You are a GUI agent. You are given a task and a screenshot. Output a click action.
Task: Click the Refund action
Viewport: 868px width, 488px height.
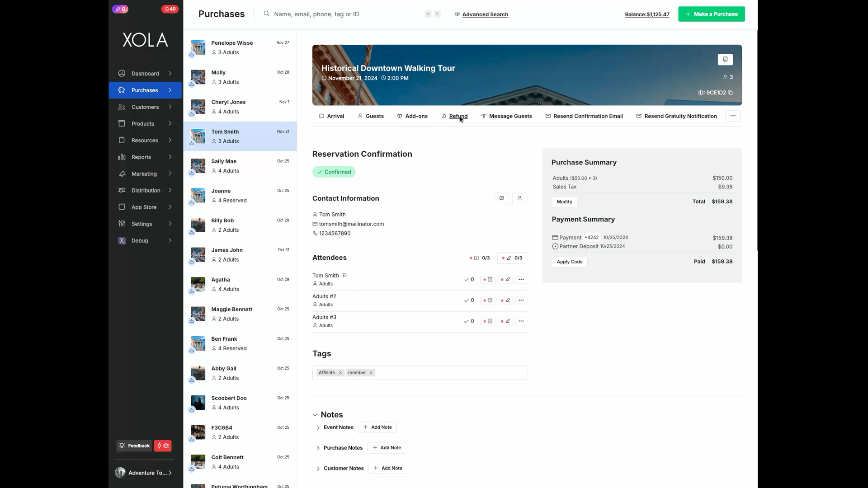tap(454, 116)
